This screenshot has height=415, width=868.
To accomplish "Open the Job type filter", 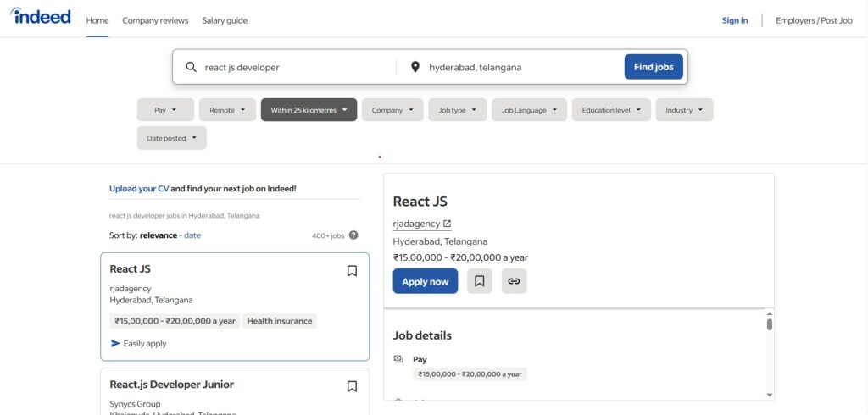I will 457,109.
